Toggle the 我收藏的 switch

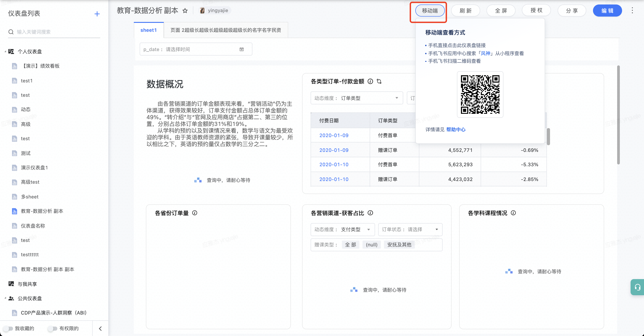(8, 328)
